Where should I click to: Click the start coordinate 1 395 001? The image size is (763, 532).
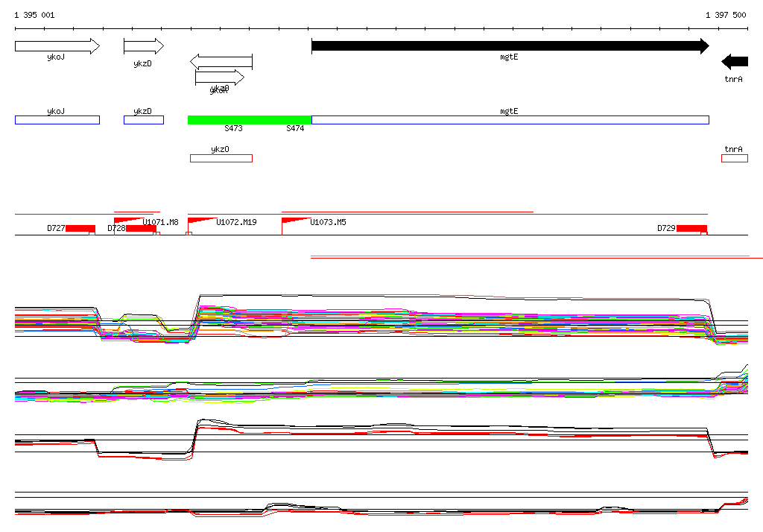34,15
